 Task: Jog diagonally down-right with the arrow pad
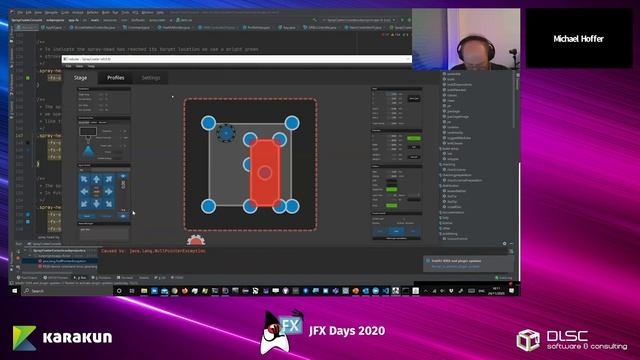[109, 203]
